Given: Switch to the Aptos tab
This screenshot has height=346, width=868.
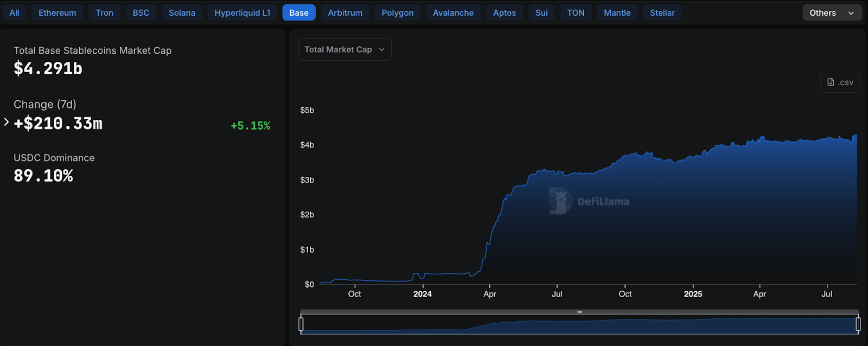Looking at the screenshot, I should click(x=505, y=12).
